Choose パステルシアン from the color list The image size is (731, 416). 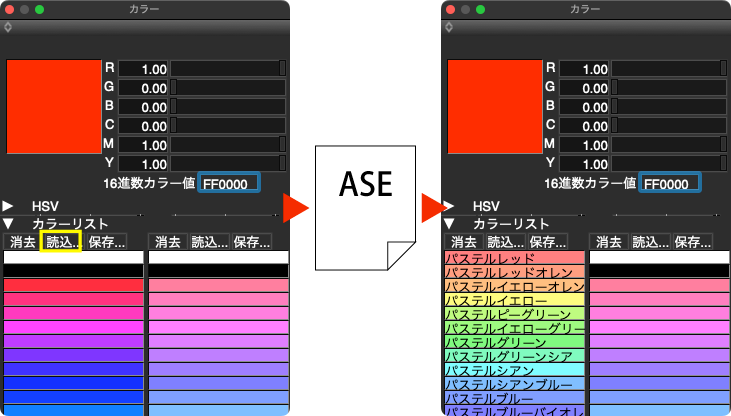coord(514,370)
